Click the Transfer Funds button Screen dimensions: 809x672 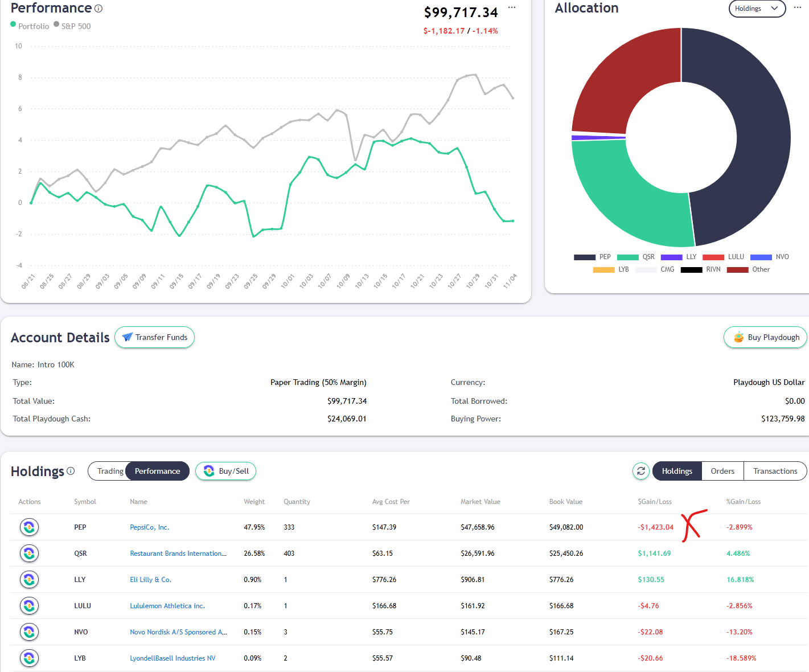point(155,337)
